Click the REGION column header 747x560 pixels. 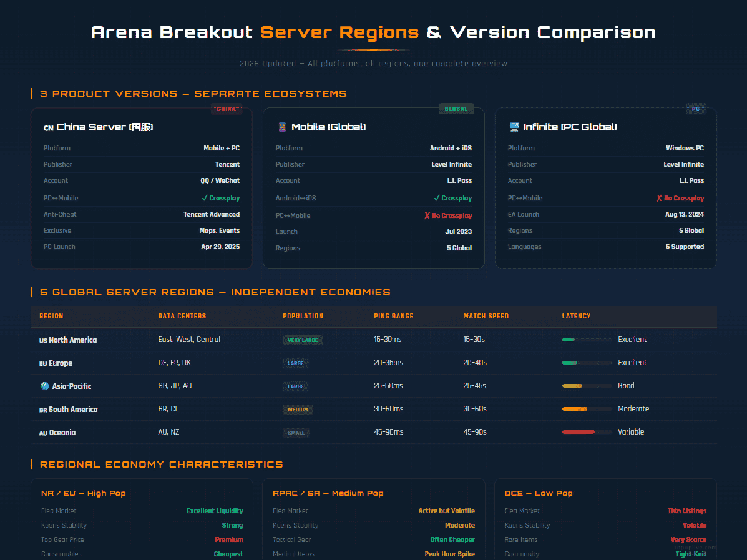pos(51,316)
